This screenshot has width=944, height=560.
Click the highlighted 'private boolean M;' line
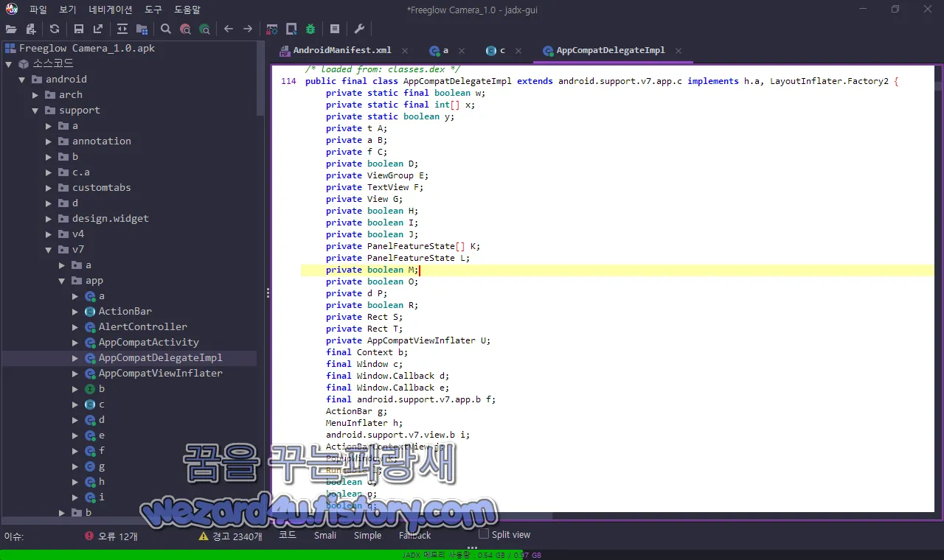(x=617, y=270)
